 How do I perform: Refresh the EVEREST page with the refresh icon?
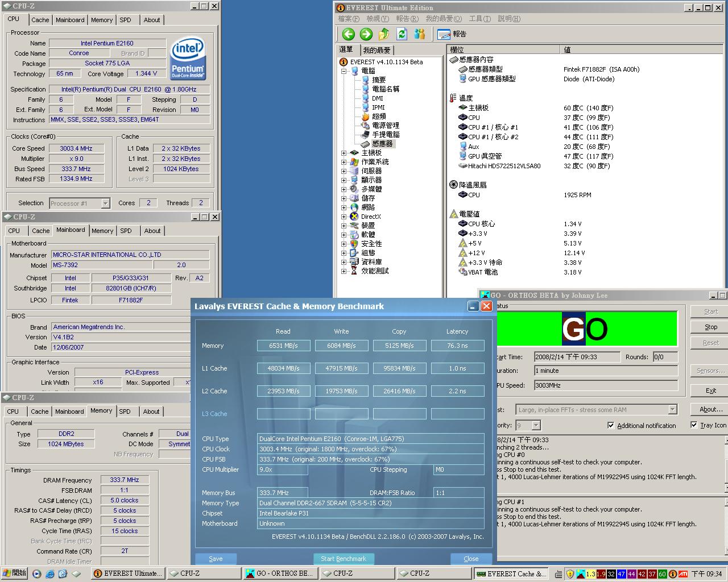402,34
